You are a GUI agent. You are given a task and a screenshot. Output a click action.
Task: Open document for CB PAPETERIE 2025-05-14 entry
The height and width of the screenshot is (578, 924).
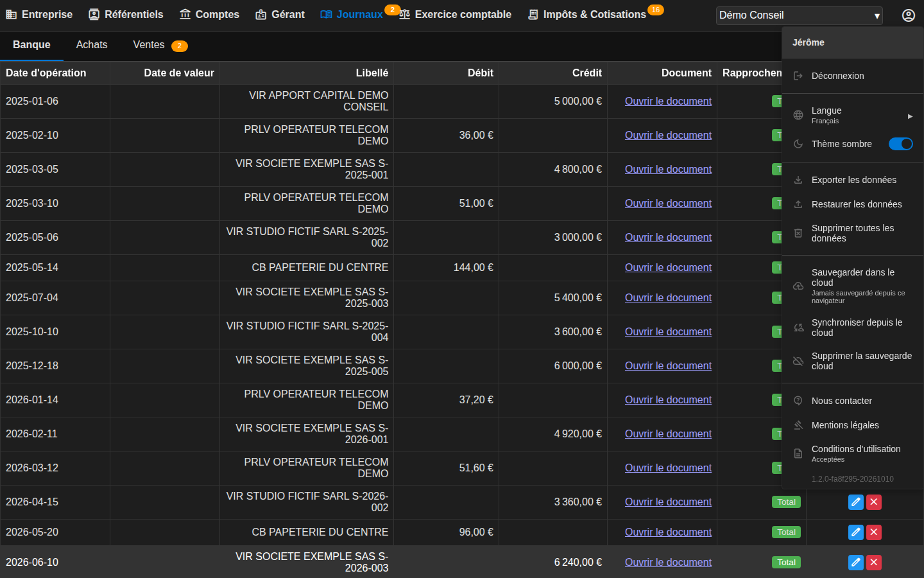668,267
